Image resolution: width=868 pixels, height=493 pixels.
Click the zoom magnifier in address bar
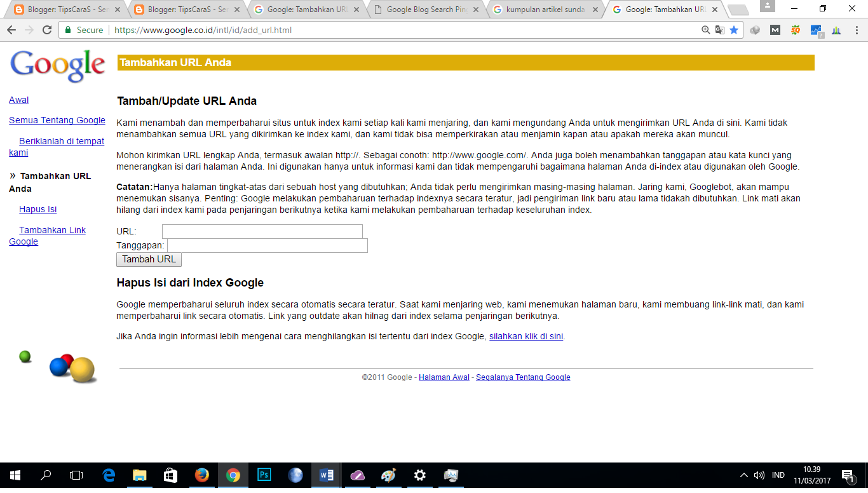(705, 30)
